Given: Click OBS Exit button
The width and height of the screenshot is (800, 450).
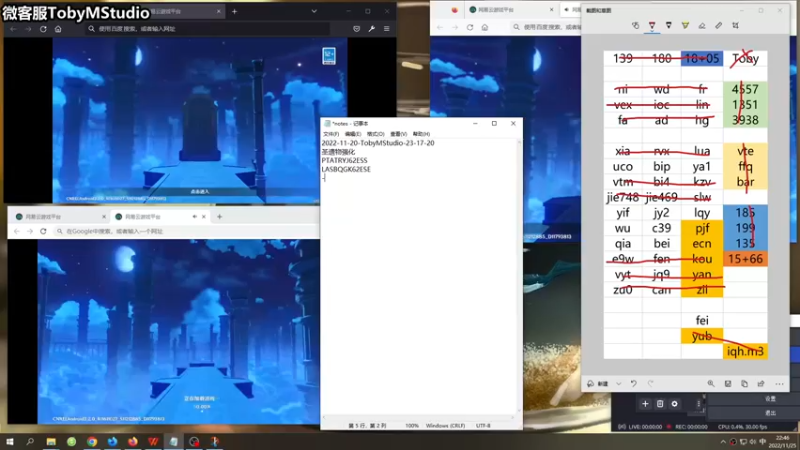Looking at the screenshot, I should (x=770, y=412).
